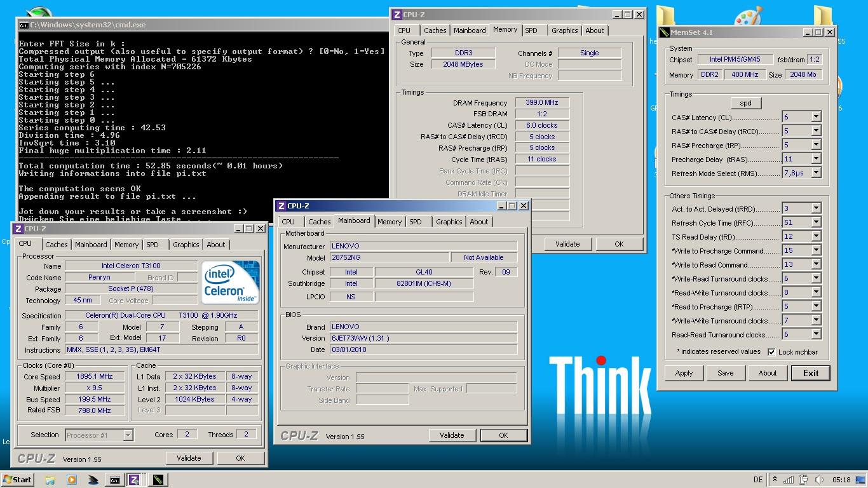Open the DE language indicator
The width and height of the screenshot is (868, 488).
[x=757, y=480]
